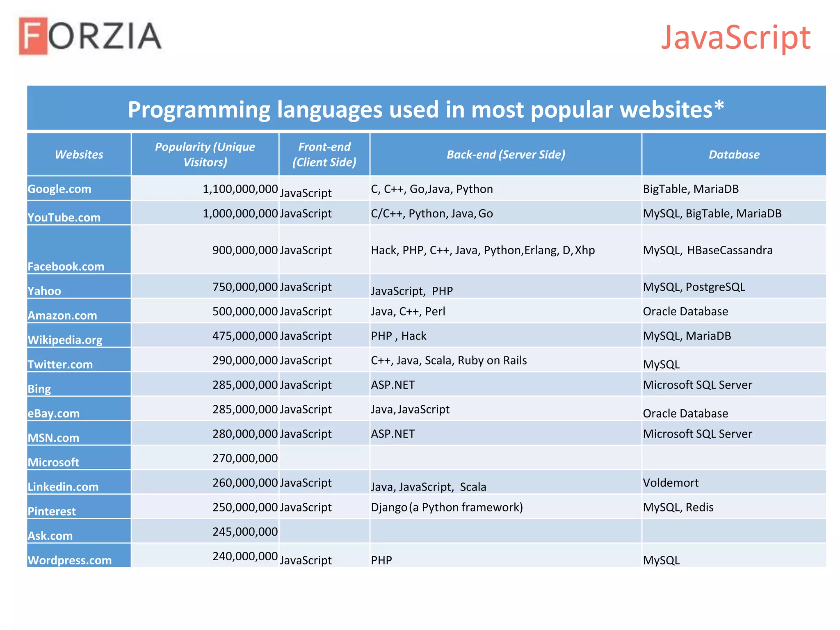
Task: Click 'MySQL, Redis' database cell
Action: pos(678,507)
